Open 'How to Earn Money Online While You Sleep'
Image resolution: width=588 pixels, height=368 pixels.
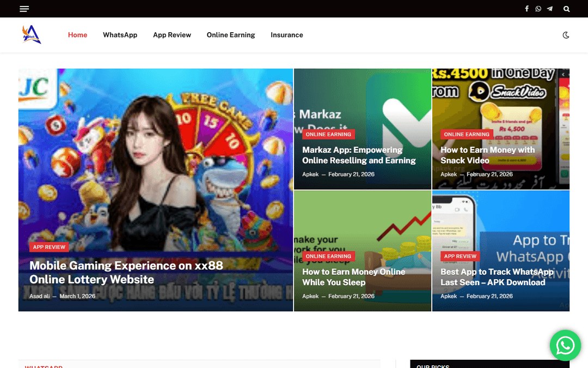(354, 277)
